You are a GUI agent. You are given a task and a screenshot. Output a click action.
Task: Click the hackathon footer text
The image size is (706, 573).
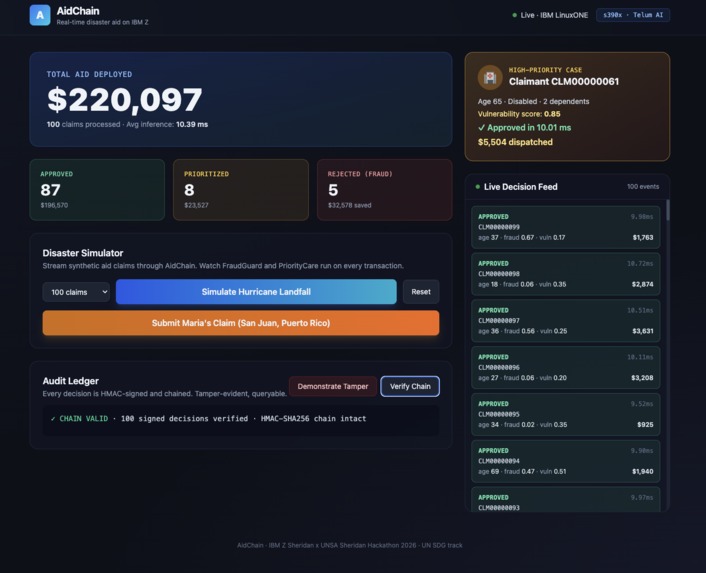click(349, 545)
